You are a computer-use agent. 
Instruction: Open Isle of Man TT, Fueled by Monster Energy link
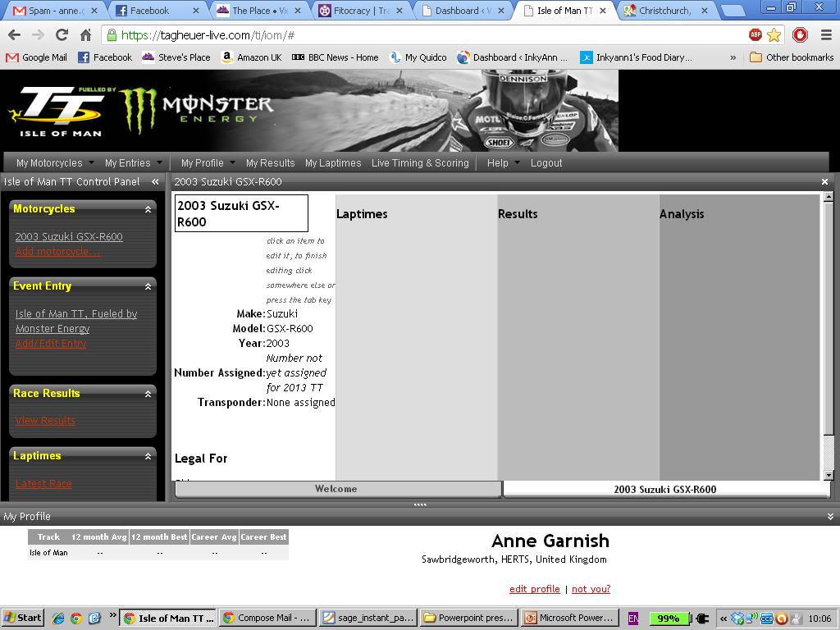76,322
